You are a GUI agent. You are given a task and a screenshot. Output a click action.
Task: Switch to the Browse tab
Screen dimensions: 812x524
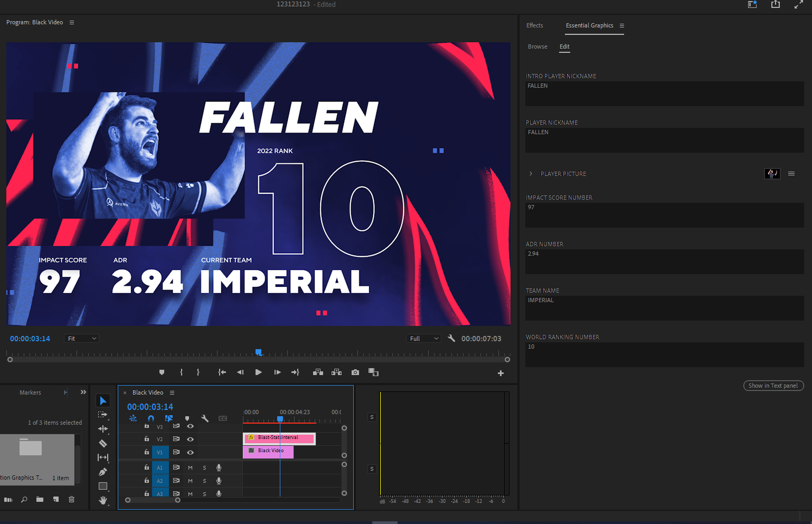[x=537, y=46]
